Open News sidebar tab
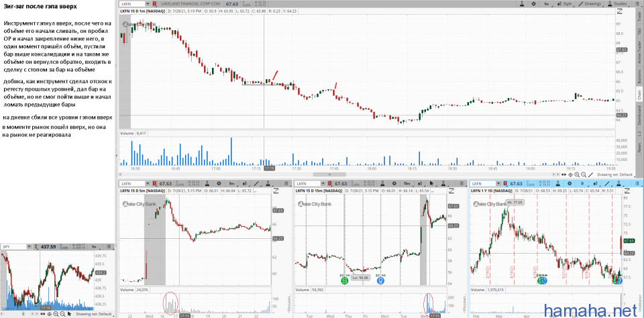The image size is (644, 318). point(639,147)
